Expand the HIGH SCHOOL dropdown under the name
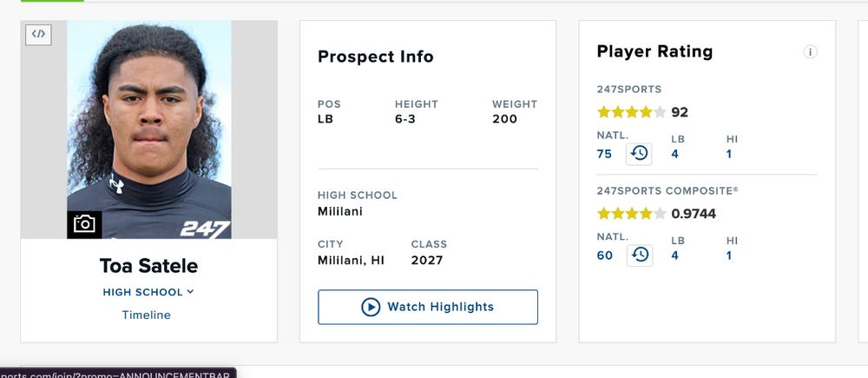 [x=148, y=292]
